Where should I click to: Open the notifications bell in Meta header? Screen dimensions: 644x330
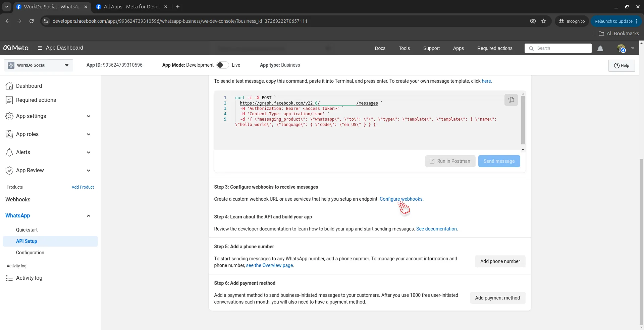[x=600, y=49]
